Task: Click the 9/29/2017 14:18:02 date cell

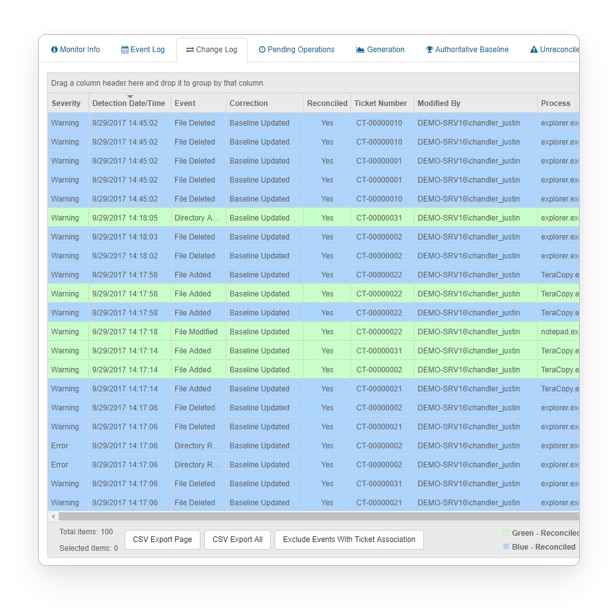Action: [130, 256]
